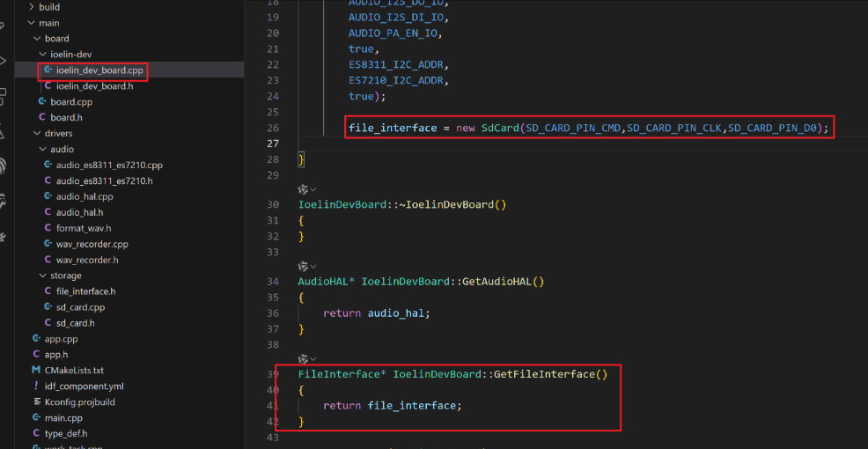This screenshot has height=449, width=868.
Task: Collapse the ioelin-dev folder
Action: coord(42,55)
